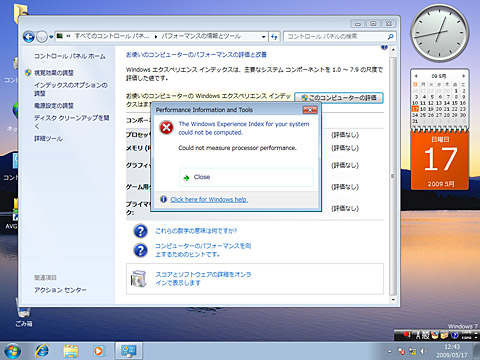The width and height of the screenshot is (480, 360).
Task: Open インデックスのオプションの調整 link
Action: [71, 89]
